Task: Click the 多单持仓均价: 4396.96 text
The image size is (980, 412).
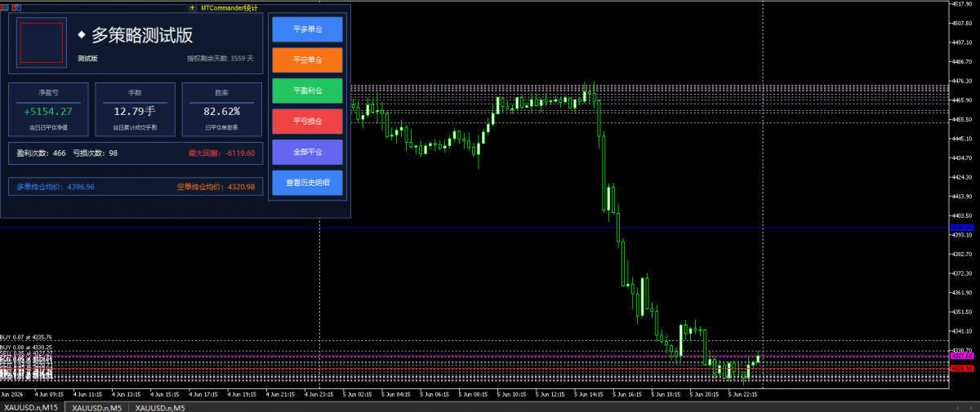Action: (x=56, y=187)
